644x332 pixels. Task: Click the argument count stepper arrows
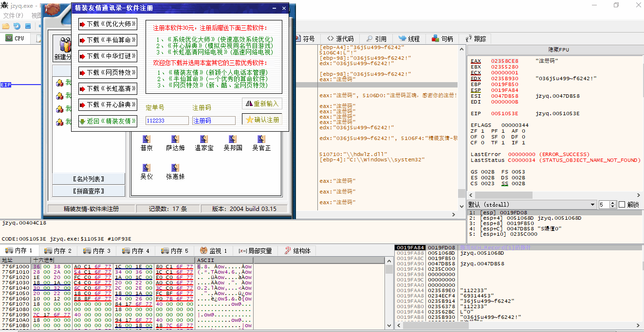[x=613, y=205]
